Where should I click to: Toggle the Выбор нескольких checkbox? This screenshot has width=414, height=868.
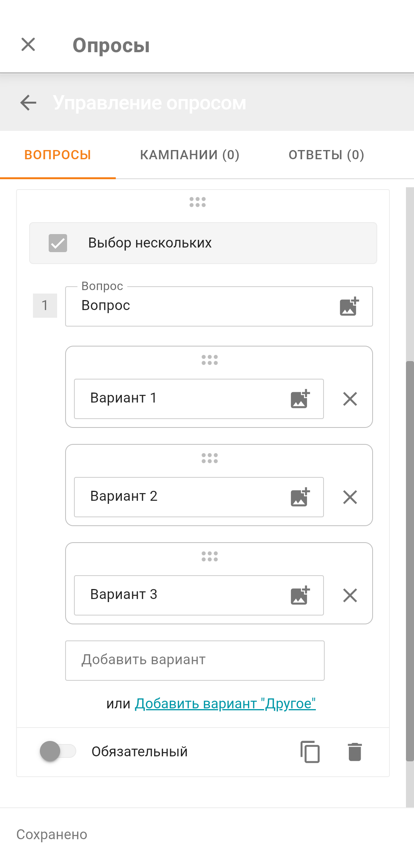[58, 243]
